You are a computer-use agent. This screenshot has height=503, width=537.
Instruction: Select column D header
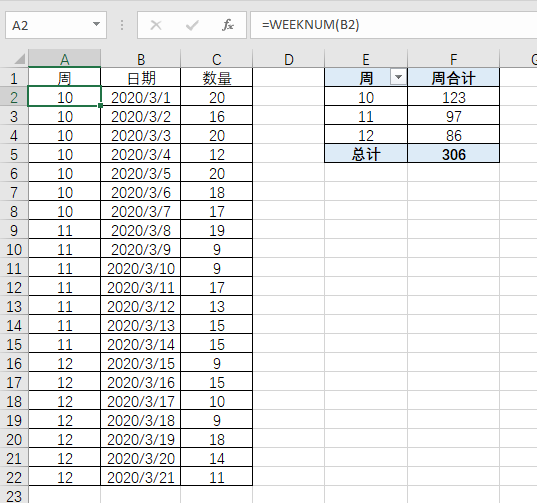[288, 59]
